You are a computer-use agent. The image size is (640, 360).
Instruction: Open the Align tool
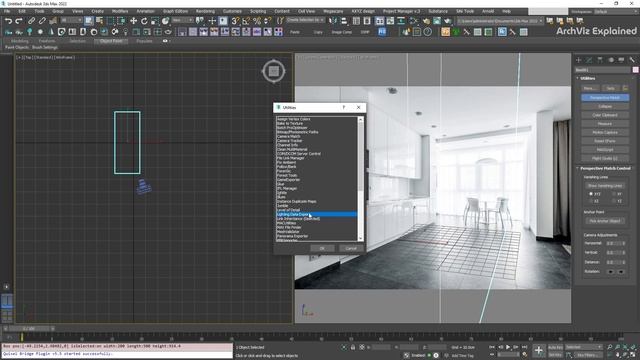tap(344, 20)
